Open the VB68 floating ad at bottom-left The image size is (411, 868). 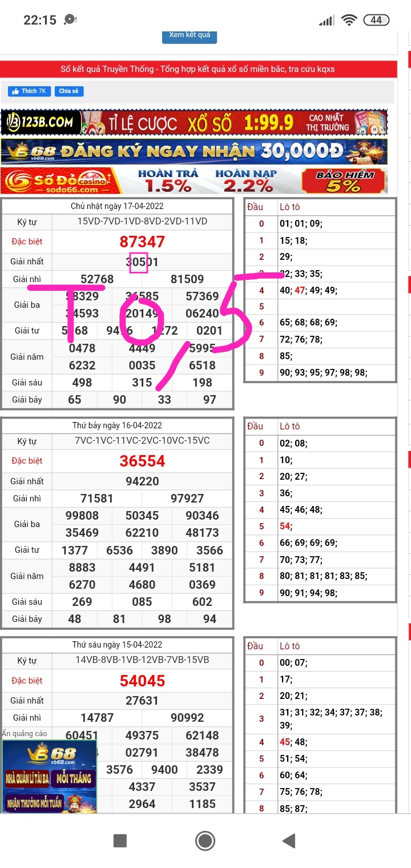(49, 776)
